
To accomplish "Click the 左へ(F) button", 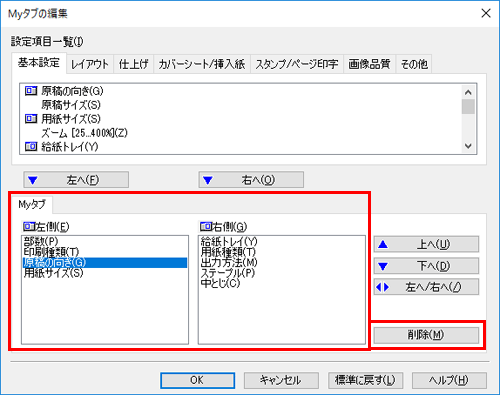I will 76,180.
